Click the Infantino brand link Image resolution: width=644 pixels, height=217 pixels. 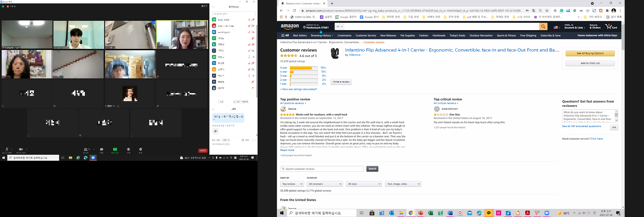coord(355,55)
